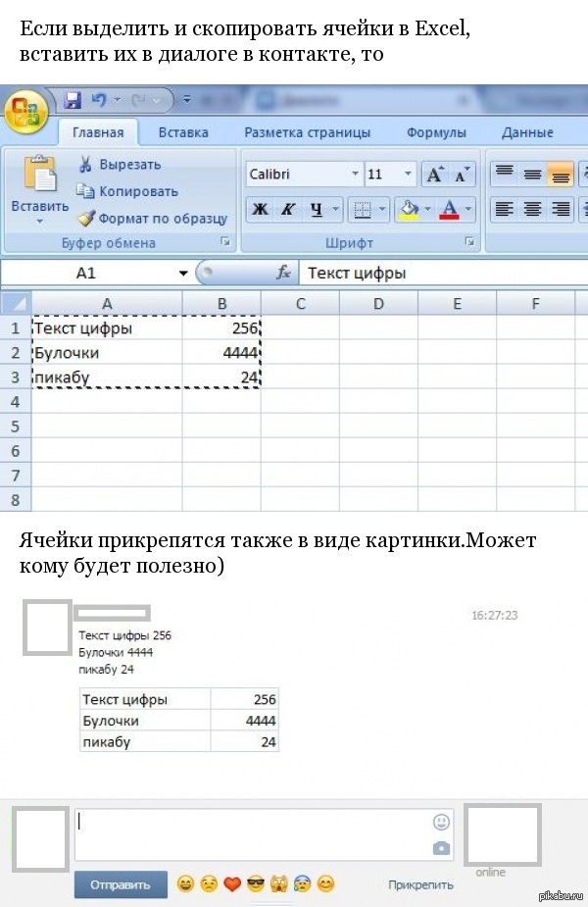Save the workbook with floppy icon
Image resolution: width=588 pixels, height=907 pixels.
click(73, 100)
